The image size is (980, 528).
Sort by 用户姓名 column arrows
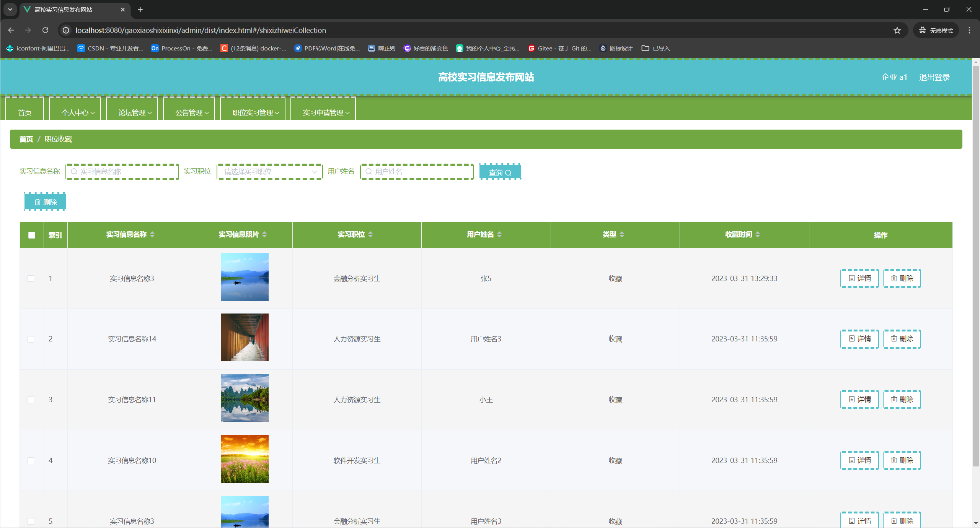tap(499, 234)
